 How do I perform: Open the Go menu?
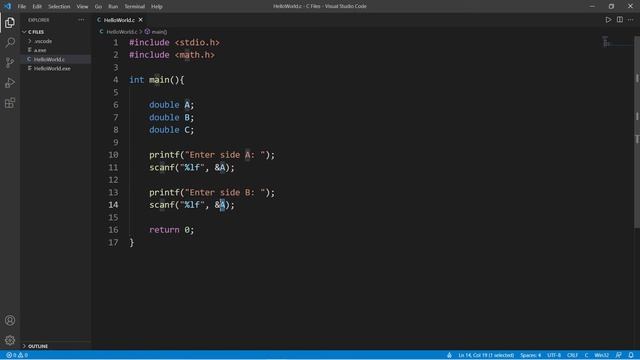98,6
